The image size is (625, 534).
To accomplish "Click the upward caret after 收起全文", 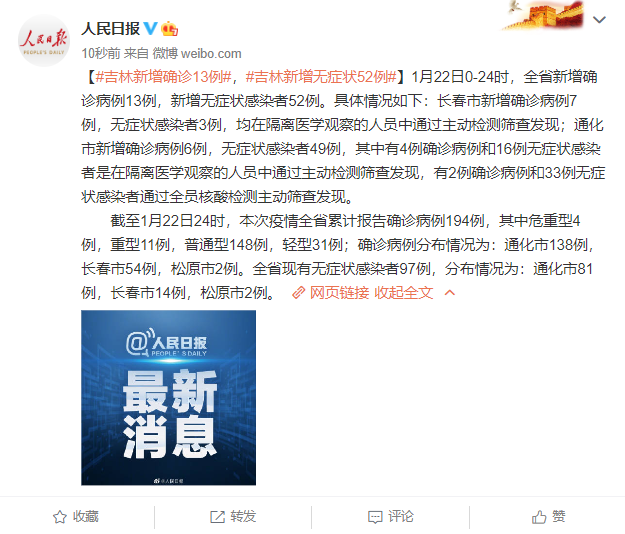I will (450, 293).
